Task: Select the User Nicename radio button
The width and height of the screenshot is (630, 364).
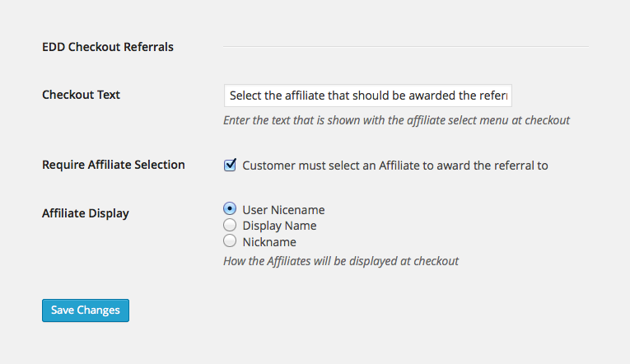Action: [x=230, y=208]
